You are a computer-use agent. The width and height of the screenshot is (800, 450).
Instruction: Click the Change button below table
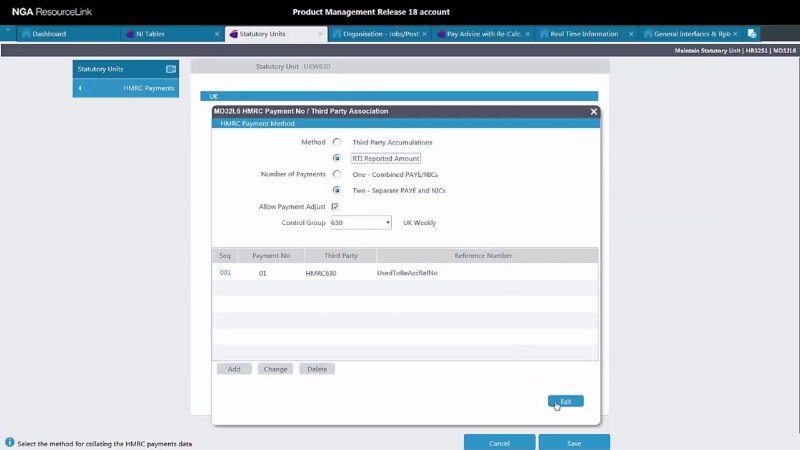(x=275, y=369)
